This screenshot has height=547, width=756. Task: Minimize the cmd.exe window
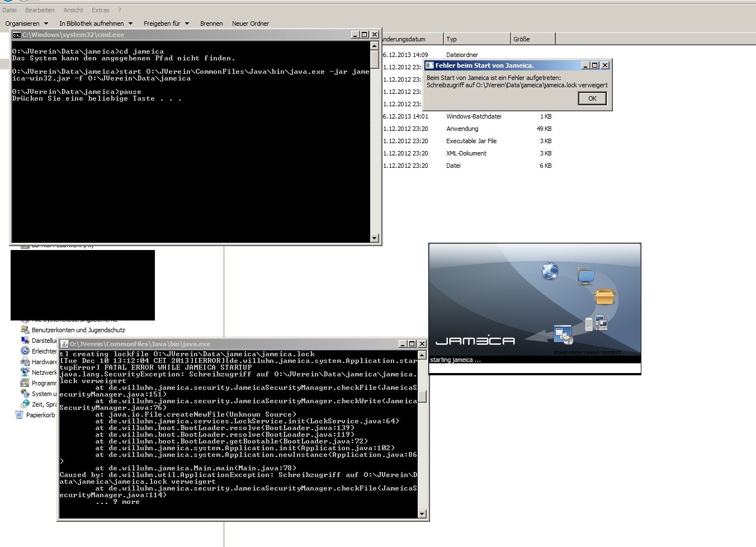click(355, 35)
